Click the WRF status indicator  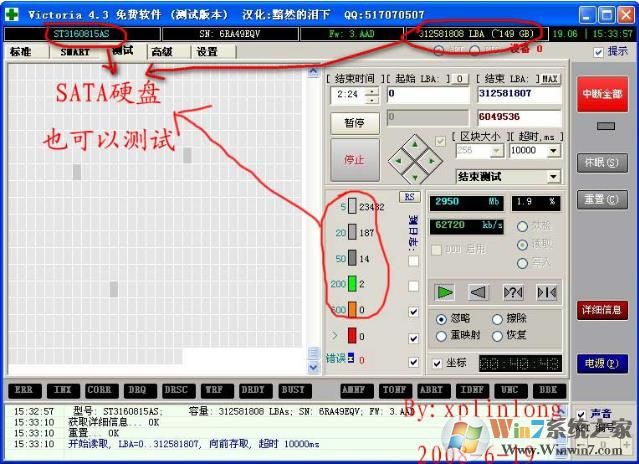(217, 390)
